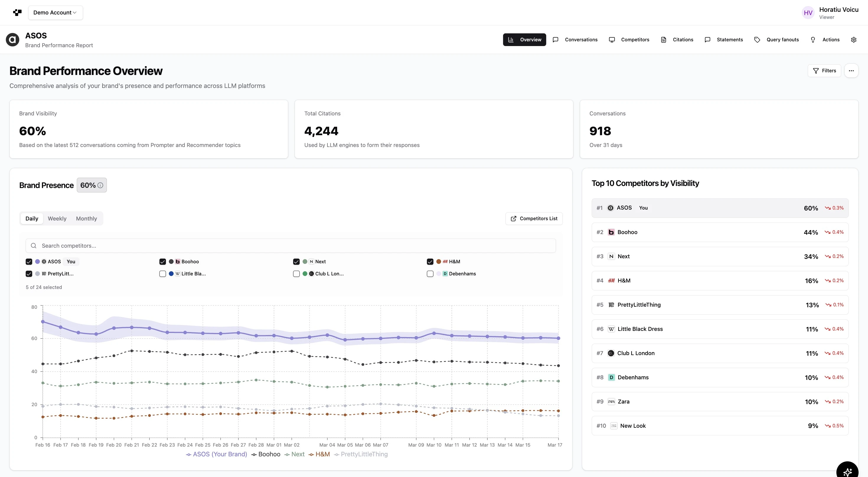Click the Boohoo logo in competitors ranking
The height and width of the screenshot is (477, 868).
pyautogui.click(x=611, y=232)
